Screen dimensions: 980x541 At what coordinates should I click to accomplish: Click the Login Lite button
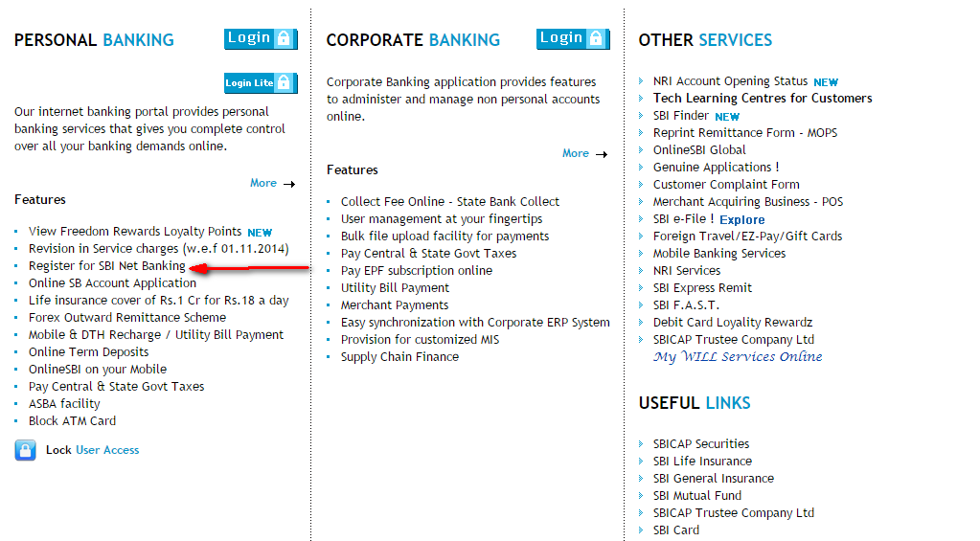click(261, 83)
